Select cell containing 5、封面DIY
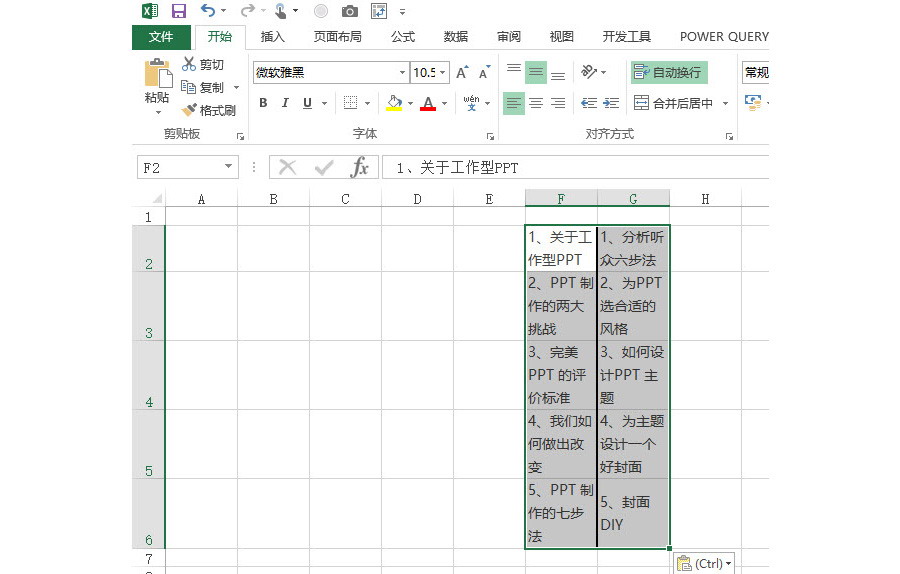Viewport: 900px width, 574px height. tap(633, 513)
